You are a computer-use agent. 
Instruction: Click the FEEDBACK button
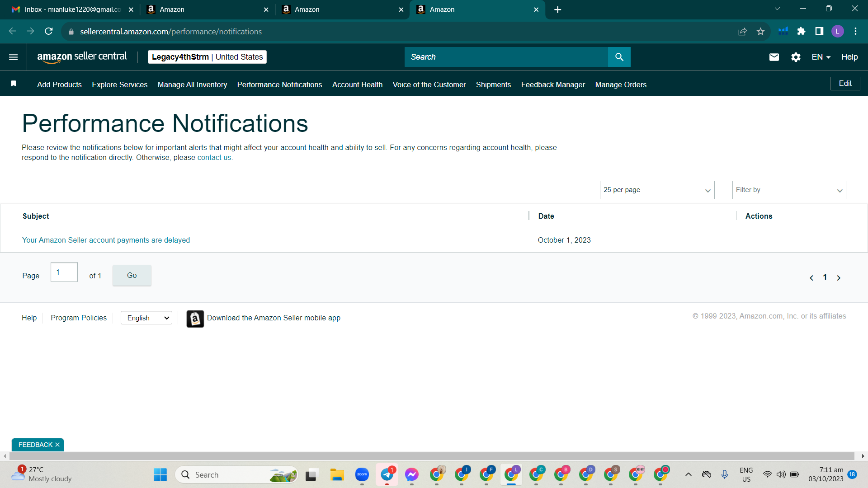coord(35,445)
